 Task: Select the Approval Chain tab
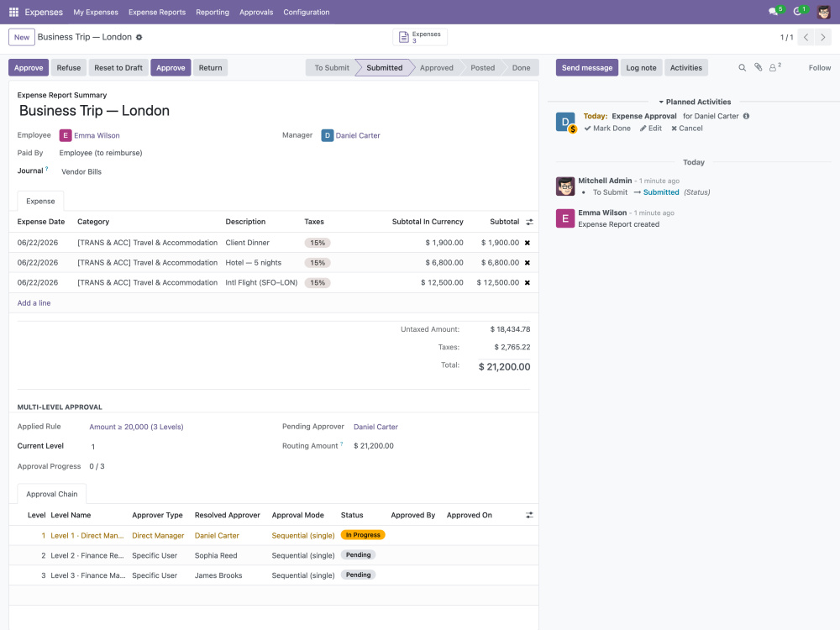(x=52, y=494)
